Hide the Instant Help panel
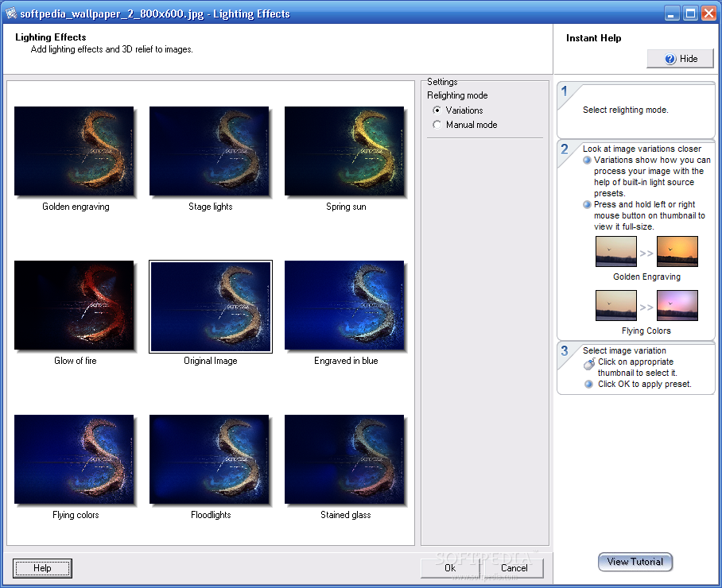The width and height of the screenshot is (722, 588). pos(680,59)
